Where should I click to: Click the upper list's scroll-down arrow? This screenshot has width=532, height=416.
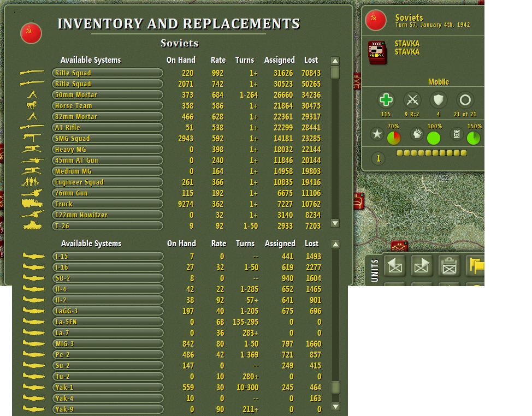pos(335,223)
